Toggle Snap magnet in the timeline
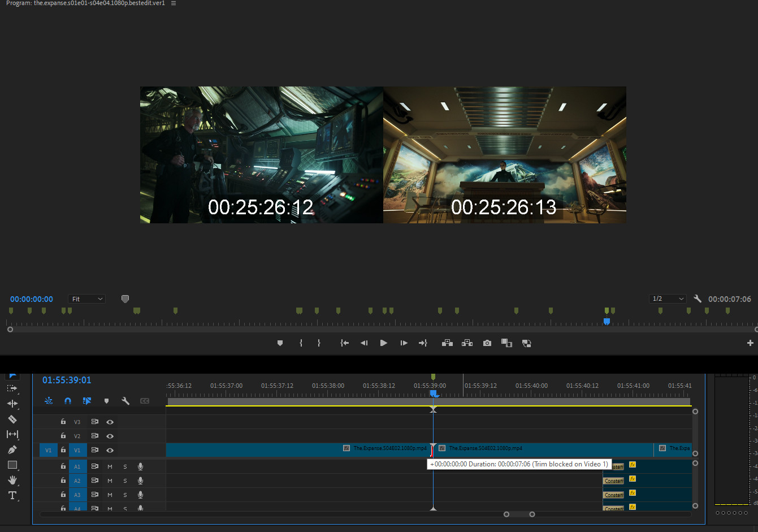Screen dimensions: 758x532 pos(68,401)
